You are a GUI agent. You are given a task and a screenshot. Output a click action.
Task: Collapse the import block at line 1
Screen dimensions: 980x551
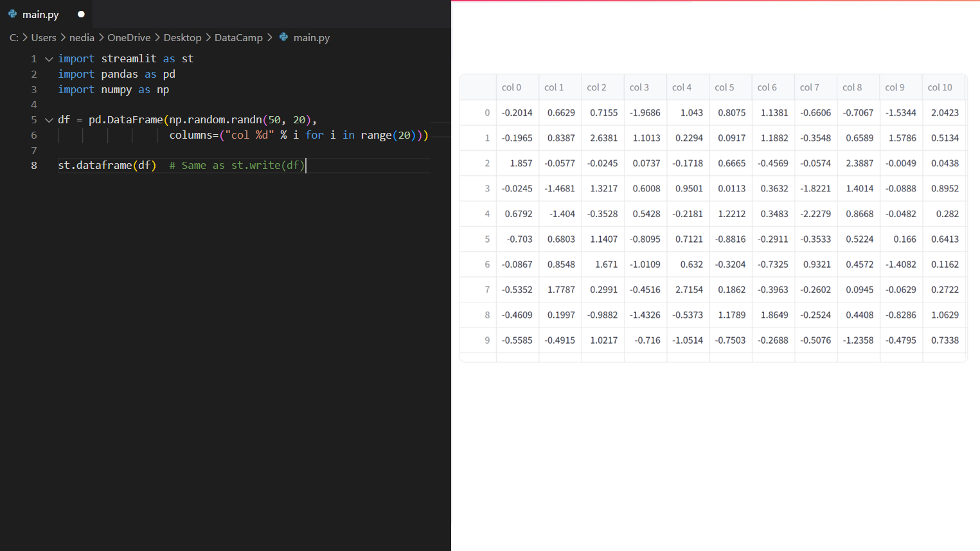tap(49, 59)
